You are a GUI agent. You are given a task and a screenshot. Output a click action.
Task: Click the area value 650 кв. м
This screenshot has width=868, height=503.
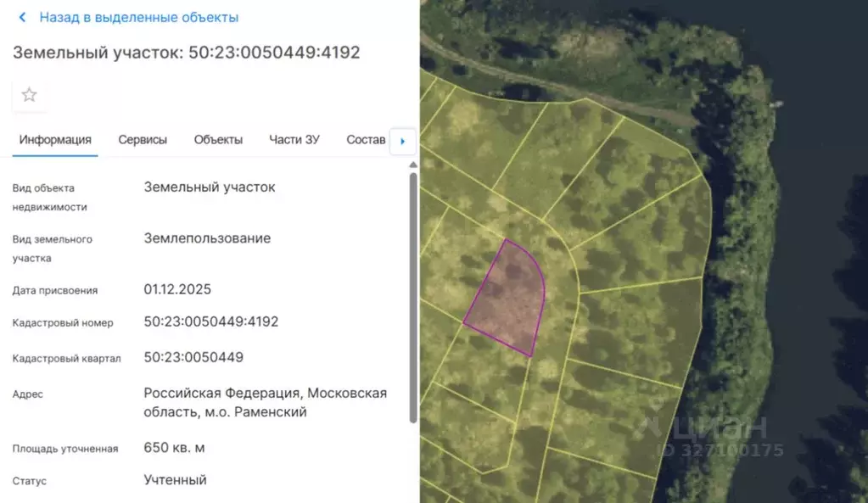[x=174, y=448]
